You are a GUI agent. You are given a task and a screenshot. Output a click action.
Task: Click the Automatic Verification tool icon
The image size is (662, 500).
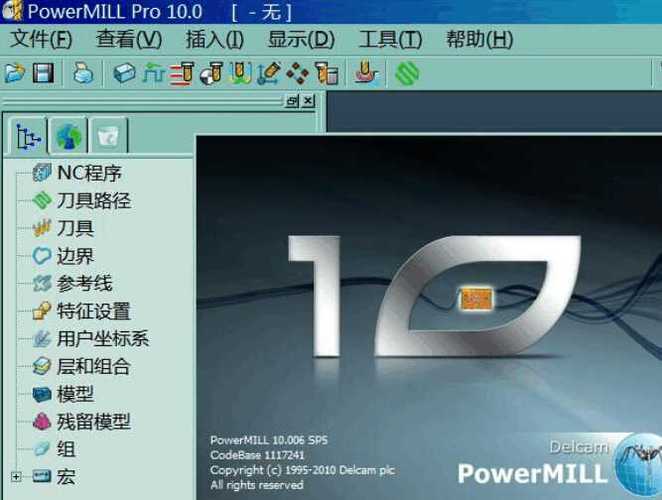(x=327, y=73)
